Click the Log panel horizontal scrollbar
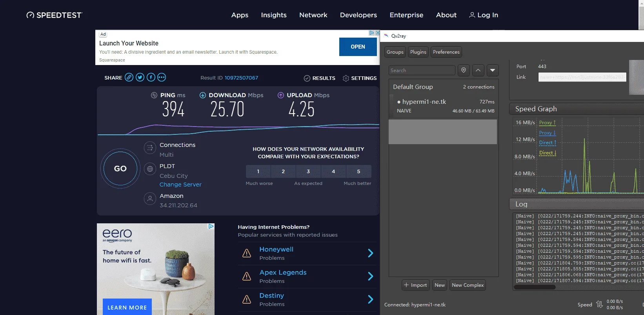This screenshot has height=315, width=644. (x=535, y=287)
